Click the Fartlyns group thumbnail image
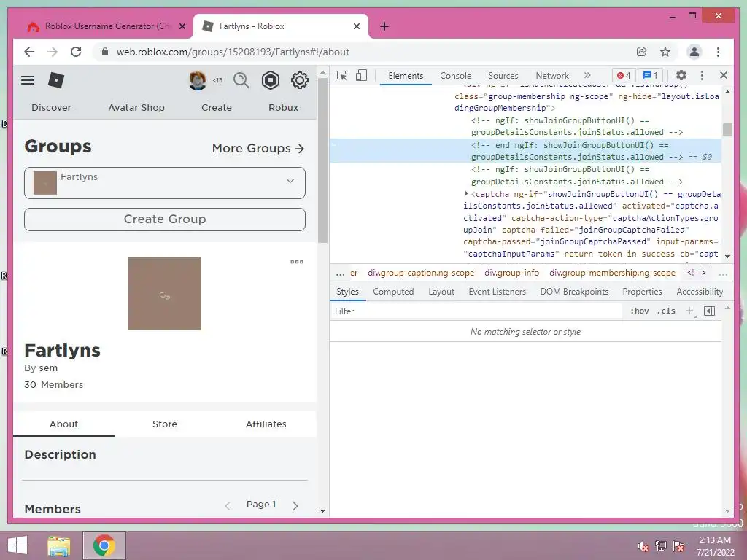Viewport: 747px width, 560px height. (x=165, y=293)
